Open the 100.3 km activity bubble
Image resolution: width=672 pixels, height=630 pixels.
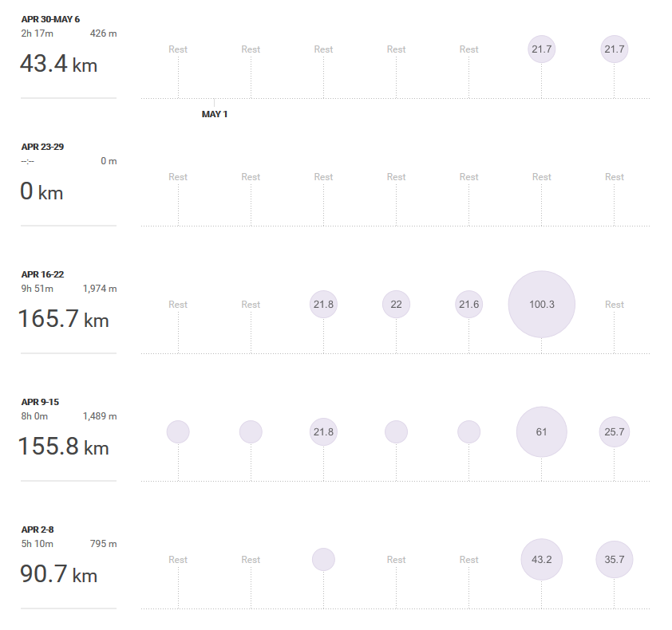pos(541,305)
